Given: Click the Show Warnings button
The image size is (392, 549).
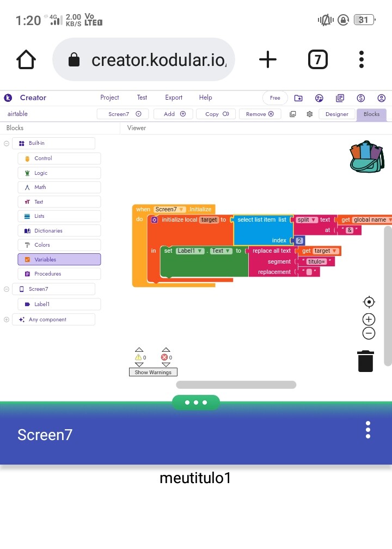Looking at the screenshot, I should pos(154,372).
